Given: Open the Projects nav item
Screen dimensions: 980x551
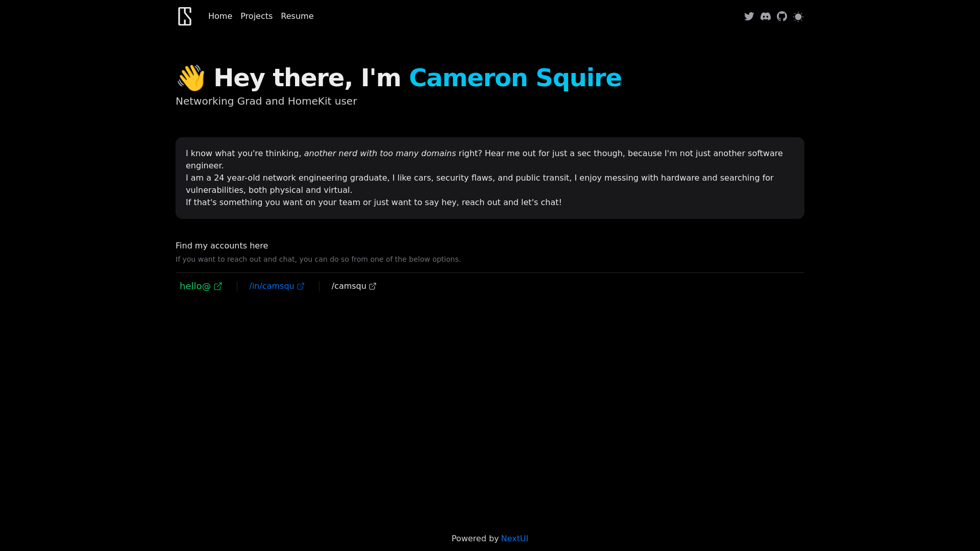Looking at the screenshot, I should pyautogui.click(x=256, y=16).
